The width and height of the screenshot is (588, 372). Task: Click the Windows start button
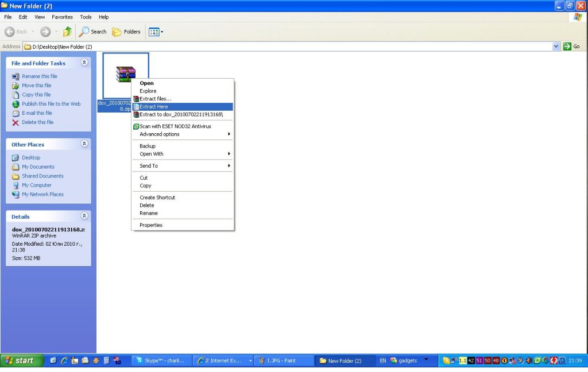click(22, 361)
